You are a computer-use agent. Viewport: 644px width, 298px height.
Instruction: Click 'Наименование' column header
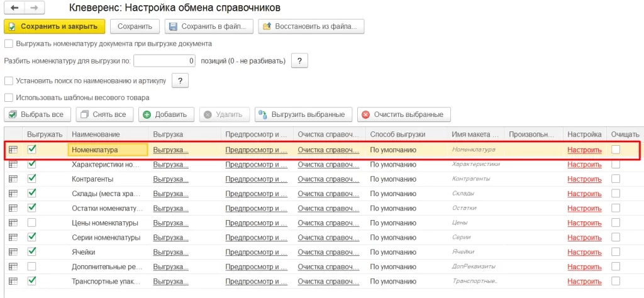tap(96, 135)
